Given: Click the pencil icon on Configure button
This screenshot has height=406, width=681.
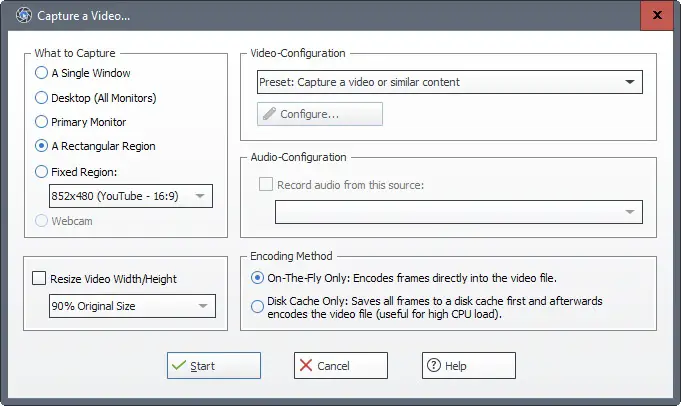Looking at the screenshot, I should (x=268, y=115).
